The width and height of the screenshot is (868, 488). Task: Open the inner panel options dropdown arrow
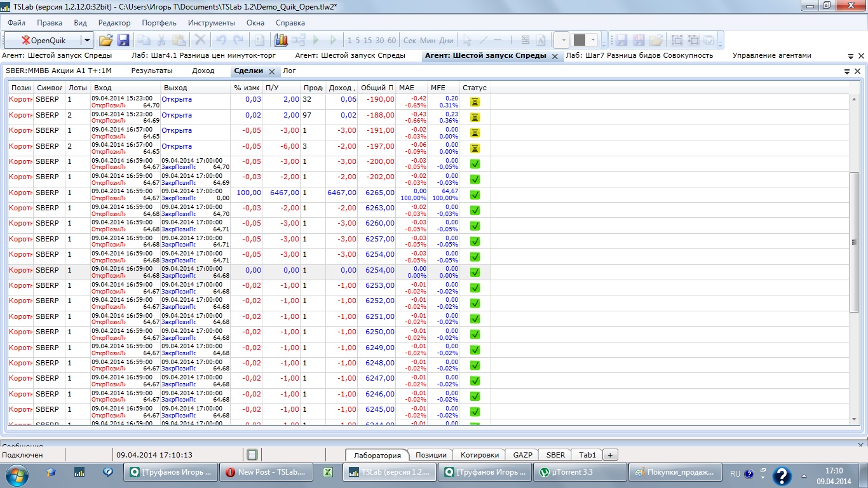tap(847, 72)
